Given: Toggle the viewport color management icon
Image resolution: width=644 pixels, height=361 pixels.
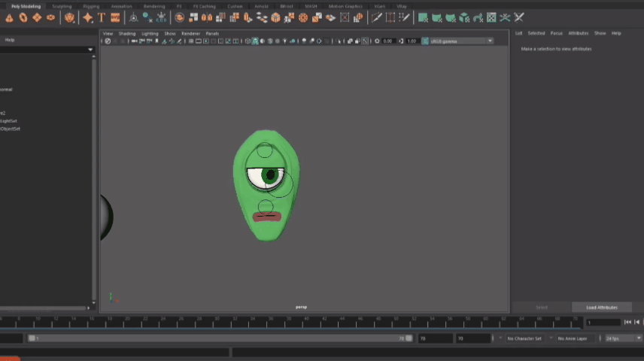Looking at the screenshot, I should [424, 41].
